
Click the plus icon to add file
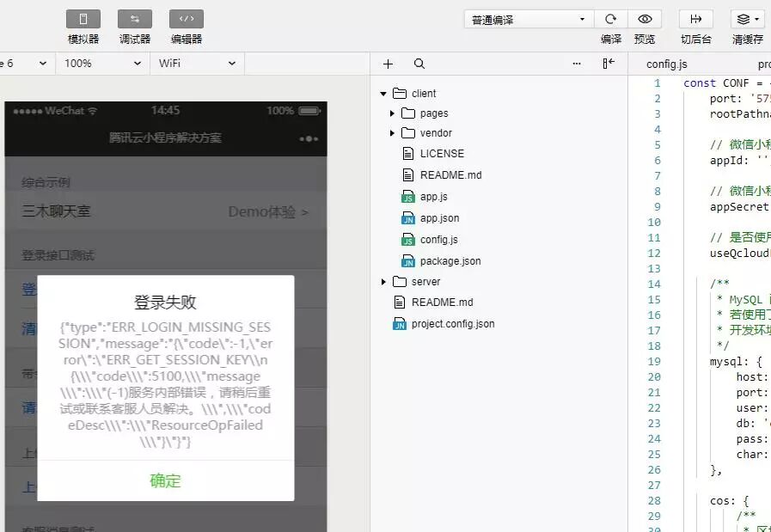(x=388, y=64)
